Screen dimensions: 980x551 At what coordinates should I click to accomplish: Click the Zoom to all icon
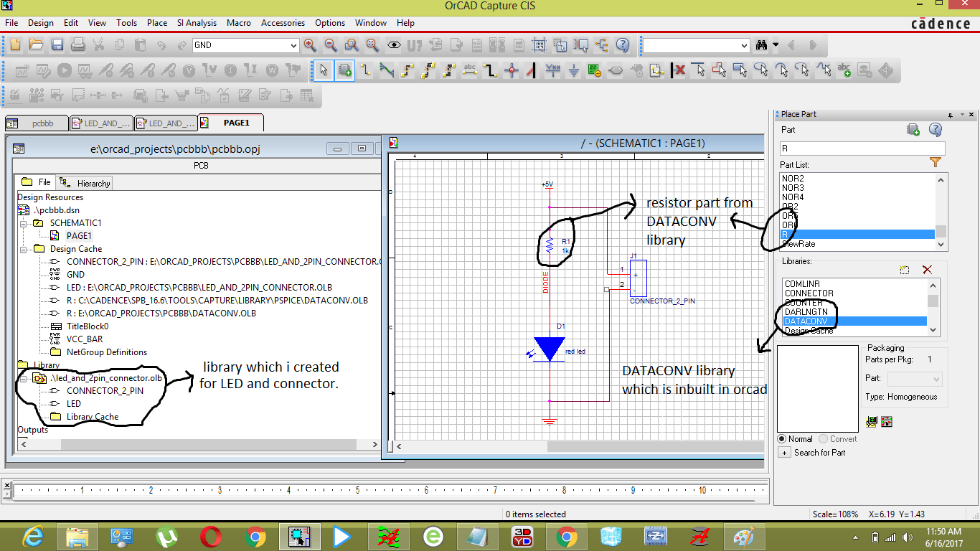[372, 45]
